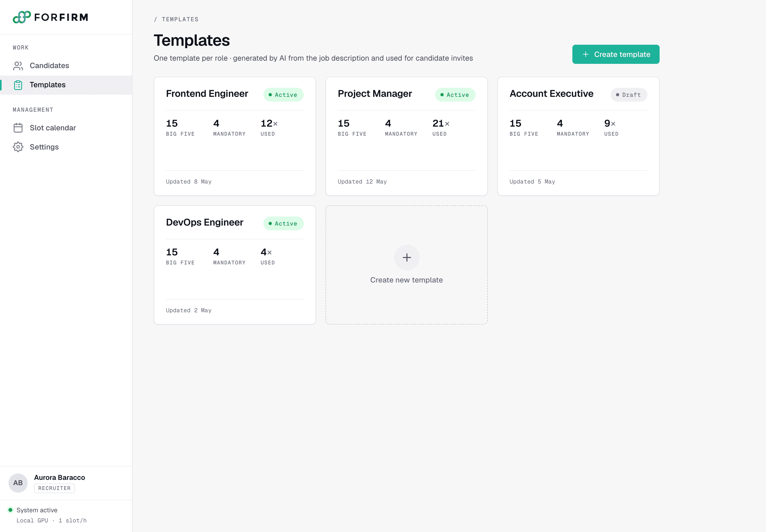Click the plus icon in Create new template card
This screenshot has width=766, height=532.
pos(407,257)
